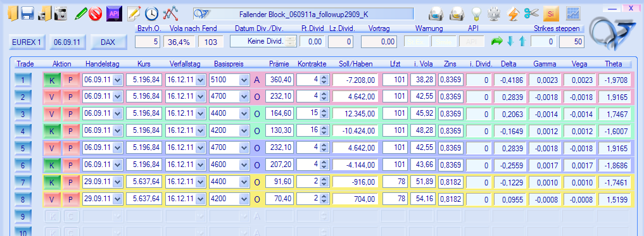Screen dimensions: 644x236
Task: Open Verfallstag dropdown in trade 1
Action: 200,80
